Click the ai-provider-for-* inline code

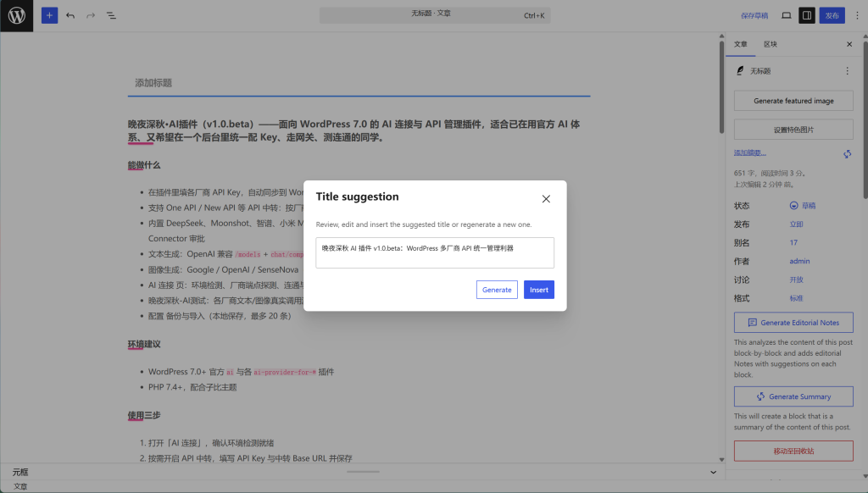[285, 372]
